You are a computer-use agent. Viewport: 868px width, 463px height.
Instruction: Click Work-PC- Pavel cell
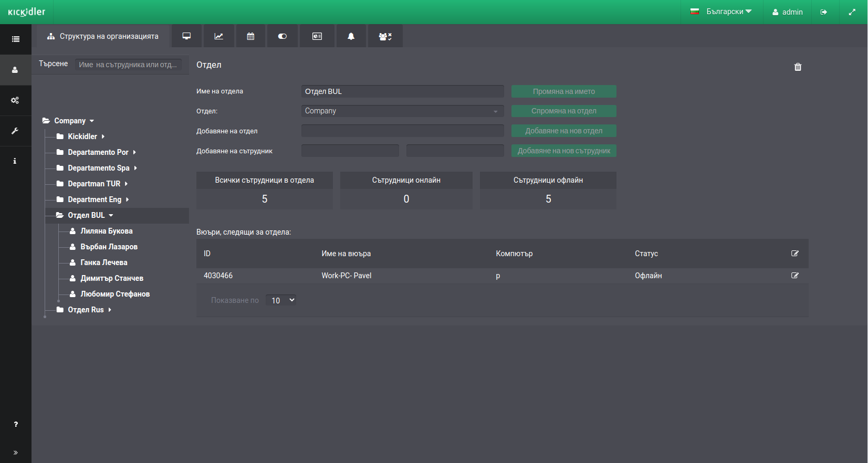pos(346,276)
